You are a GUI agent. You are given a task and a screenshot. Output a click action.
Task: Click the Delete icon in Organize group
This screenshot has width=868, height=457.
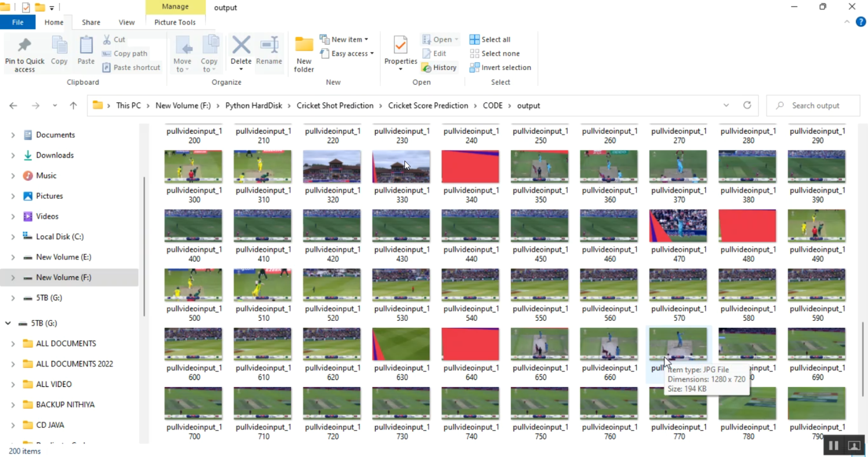241,46
